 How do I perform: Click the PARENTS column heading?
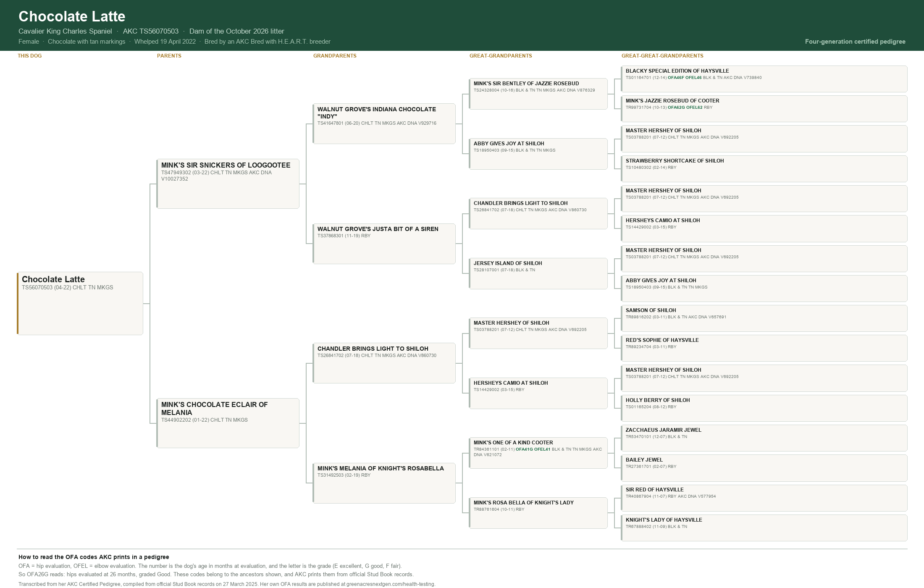(169, 56)
